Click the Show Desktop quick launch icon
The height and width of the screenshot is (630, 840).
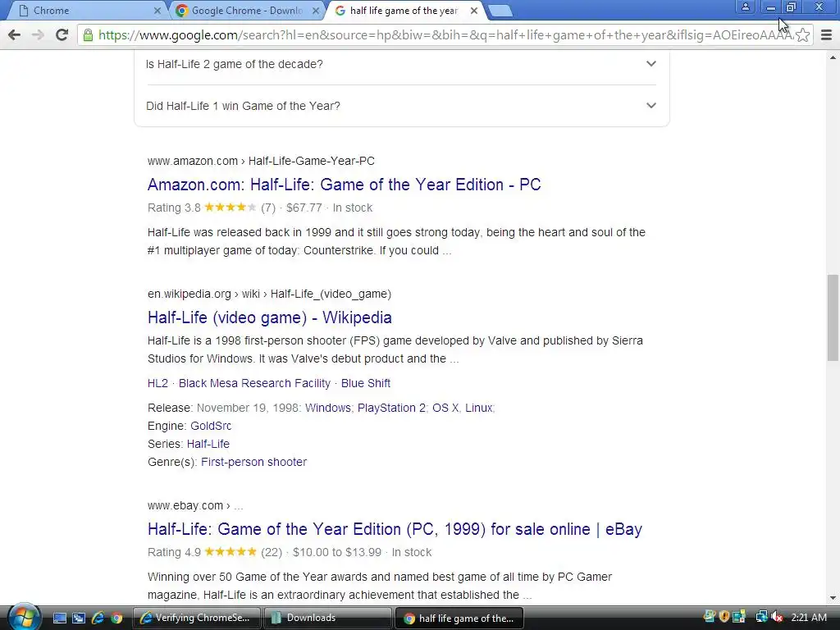[59, 619]
